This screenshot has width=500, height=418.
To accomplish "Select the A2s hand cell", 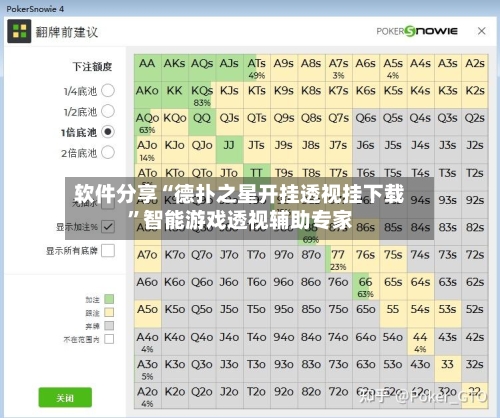I will (475, 68).
